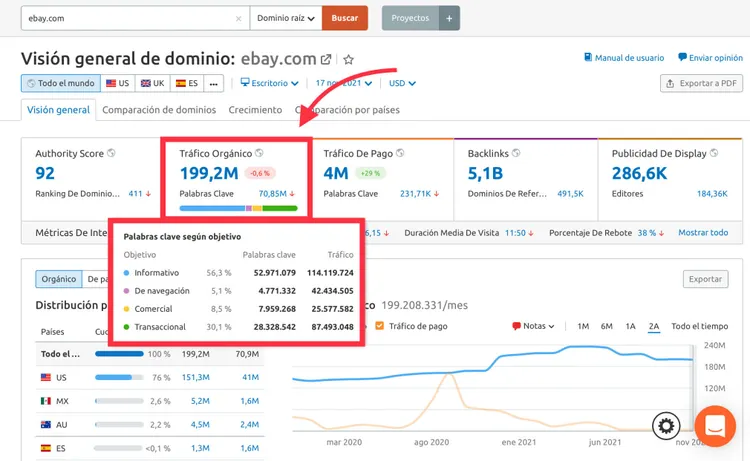This screenshot has width=750, height=461.
Task: Switch to Comparación de dominios tab
Action: pyautogui.click(x=159, y=110)
